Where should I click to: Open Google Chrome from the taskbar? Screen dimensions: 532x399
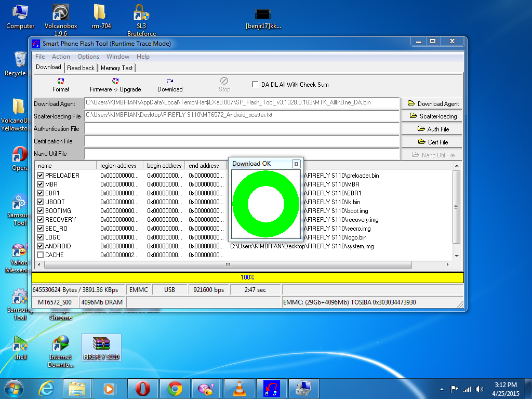click(175, 388)
